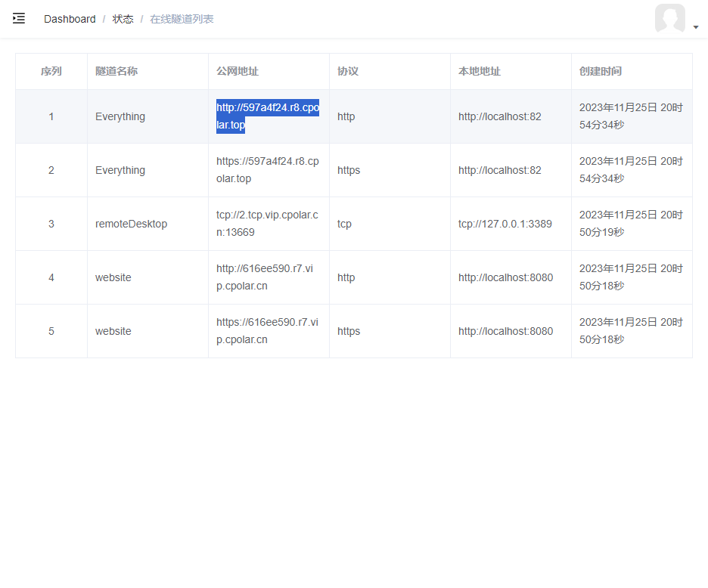Image resolution: width=708 pixels, height=588 pixels.
Task: Toggle the sidebar hamburger menu icon
Action: pos(18,18)
